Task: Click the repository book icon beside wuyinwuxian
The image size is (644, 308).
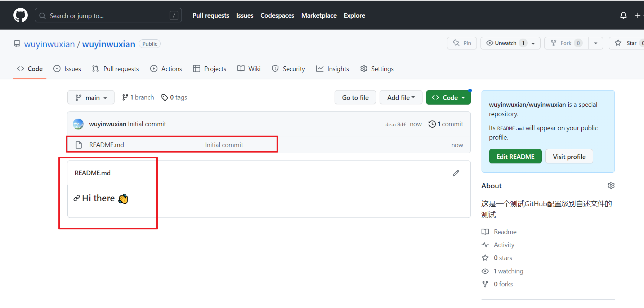Action: 17,44
